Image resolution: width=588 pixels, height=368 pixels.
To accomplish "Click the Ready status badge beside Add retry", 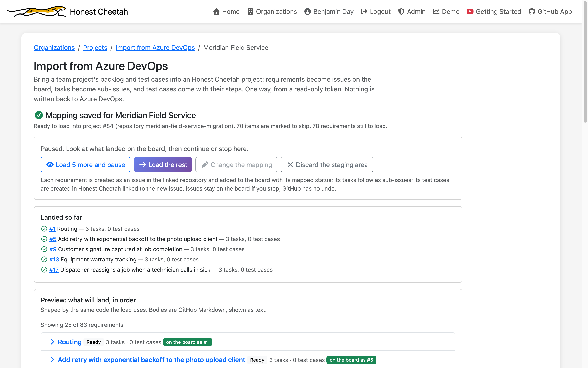I will pyautogui.click(x=257, y=360).
